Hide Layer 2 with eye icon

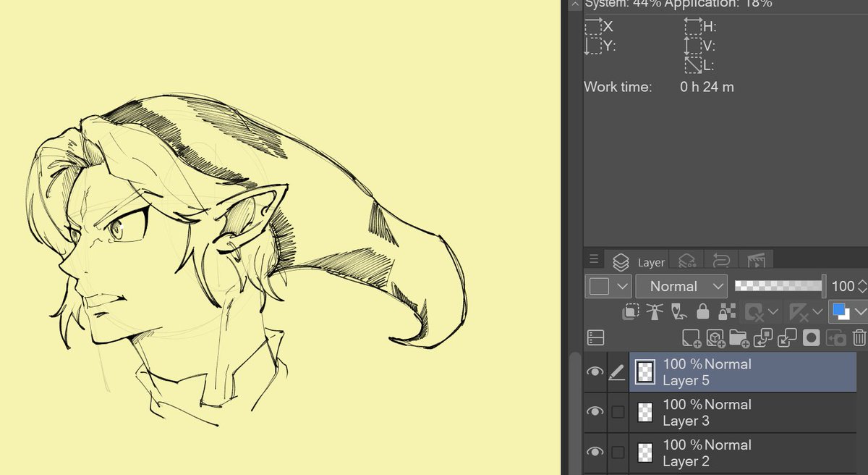(595, 453)
